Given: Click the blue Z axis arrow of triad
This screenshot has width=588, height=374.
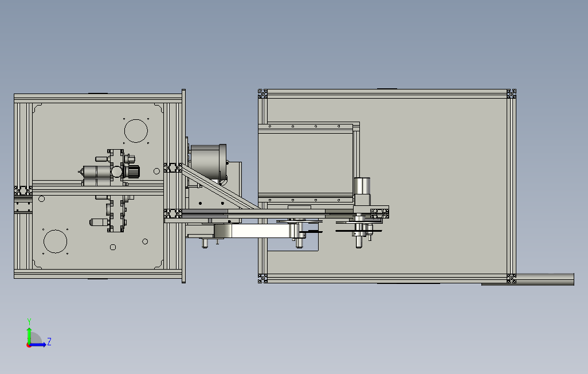Looking at the screenshot, I should 37,345.
